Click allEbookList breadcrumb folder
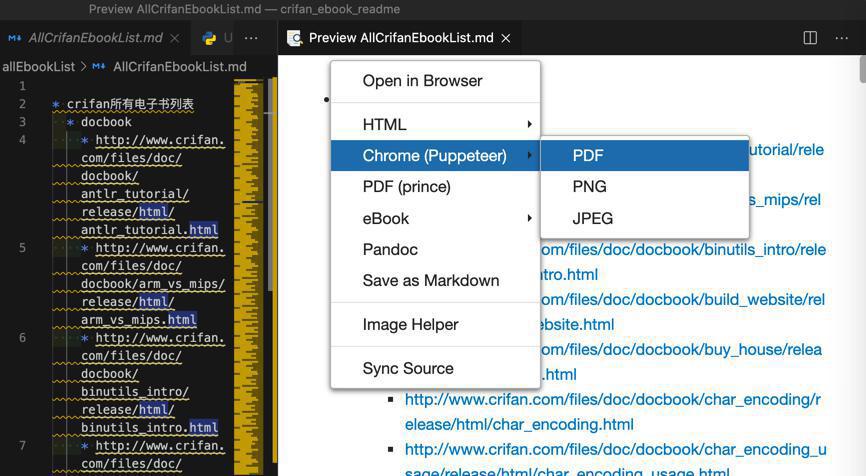The image size is (866, 476). (38, 67)
